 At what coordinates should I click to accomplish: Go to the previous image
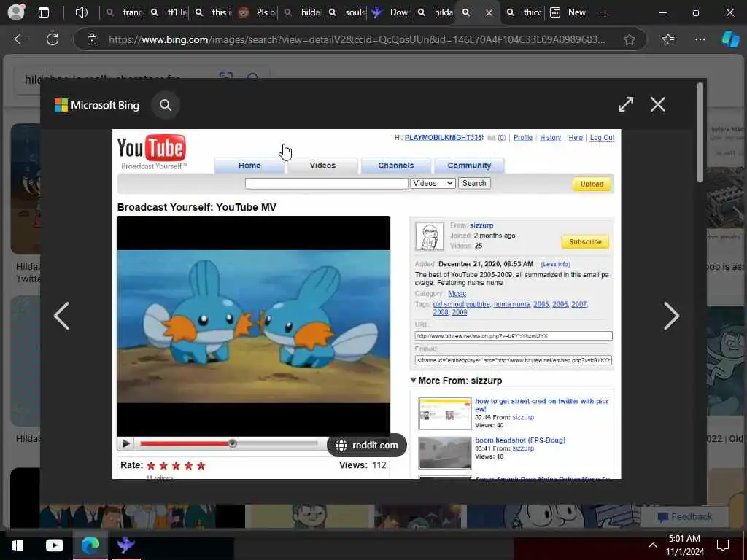pos(61,316)
